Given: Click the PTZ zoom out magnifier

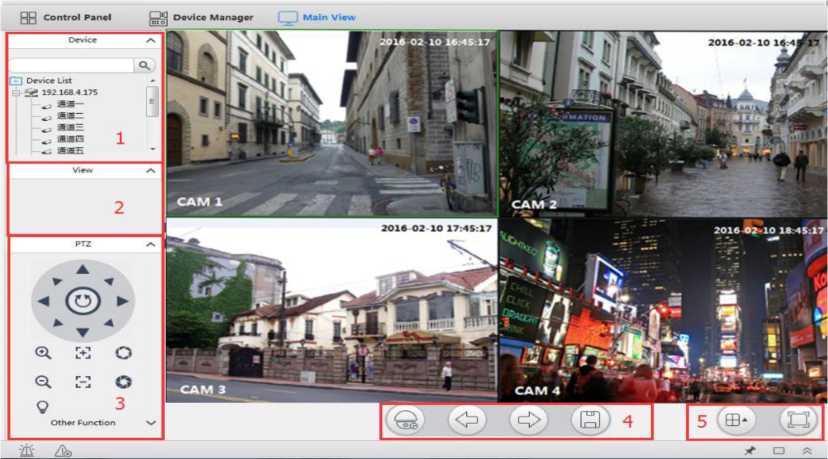Looking at the screenshot, I should point(43,381).
